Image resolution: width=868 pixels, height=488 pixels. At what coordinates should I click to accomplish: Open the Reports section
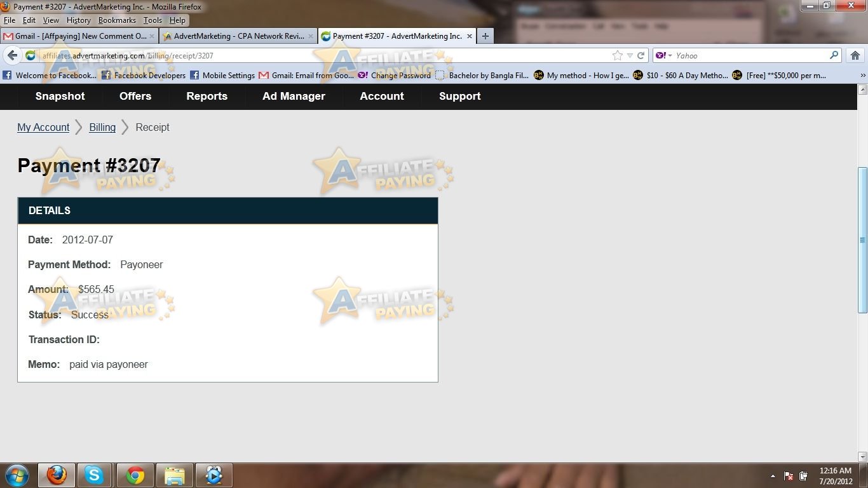click(207, 96)
